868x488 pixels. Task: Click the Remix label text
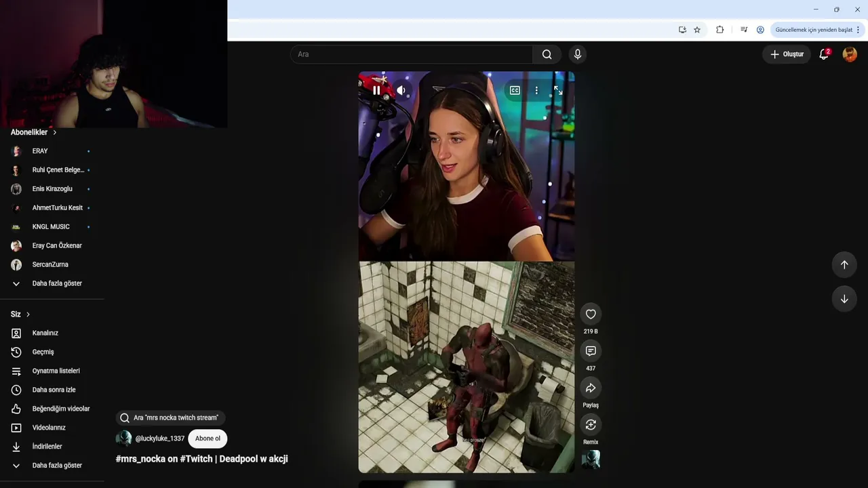[591, 442]
